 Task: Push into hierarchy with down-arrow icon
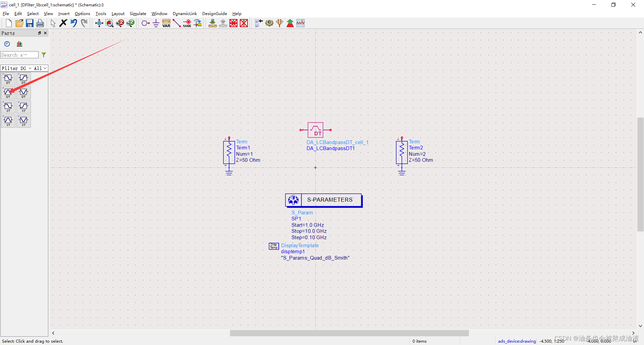tap(213, 23)
